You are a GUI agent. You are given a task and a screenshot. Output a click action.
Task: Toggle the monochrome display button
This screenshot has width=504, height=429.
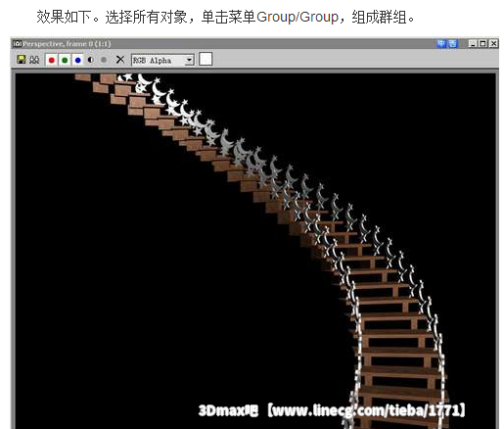104,60
